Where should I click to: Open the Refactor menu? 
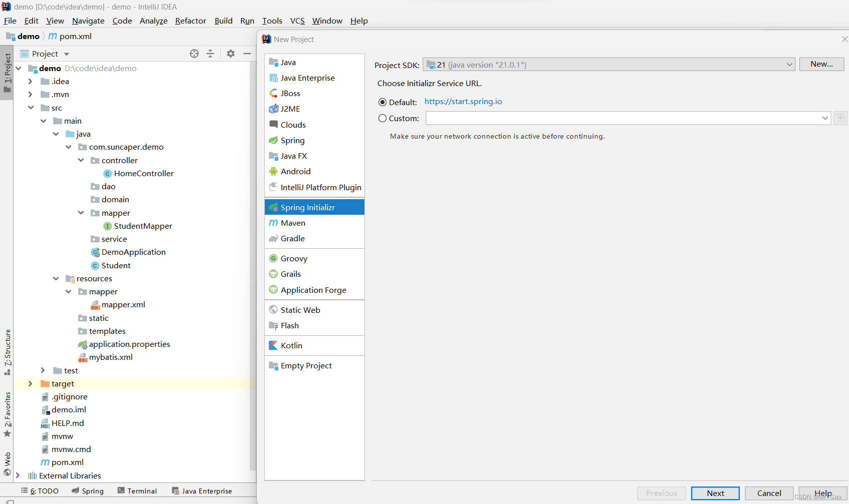point(191,21)
